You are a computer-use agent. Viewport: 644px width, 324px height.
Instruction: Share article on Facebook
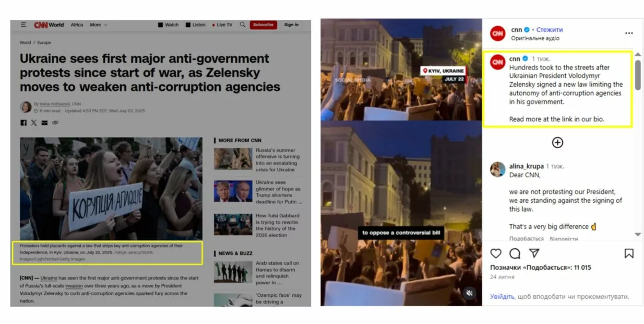(x=23, y=123)
